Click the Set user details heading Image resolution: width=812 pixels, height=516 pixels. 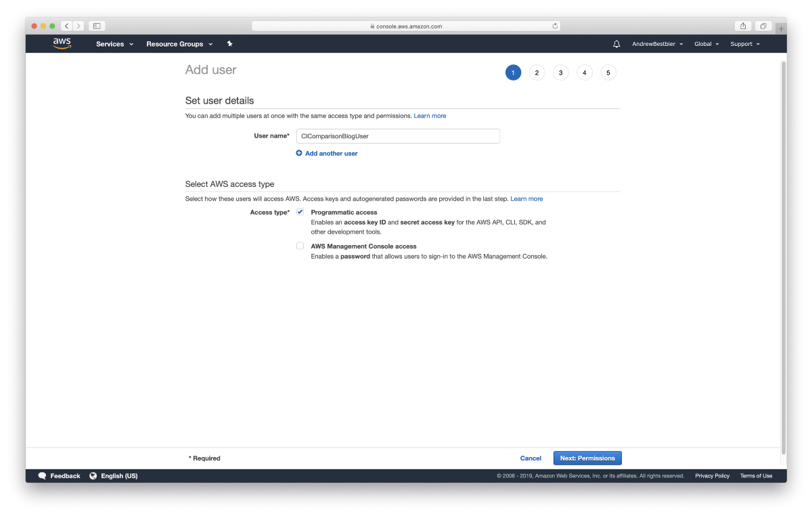pos(219,100)
